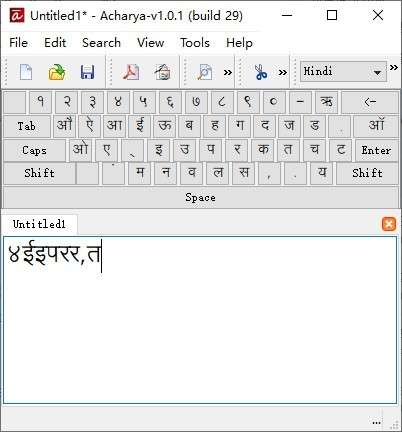The width and height of the screenshot is (402, 432).
Task: Expand the overflow chevron next to scissors
Action: pos(283,72)
